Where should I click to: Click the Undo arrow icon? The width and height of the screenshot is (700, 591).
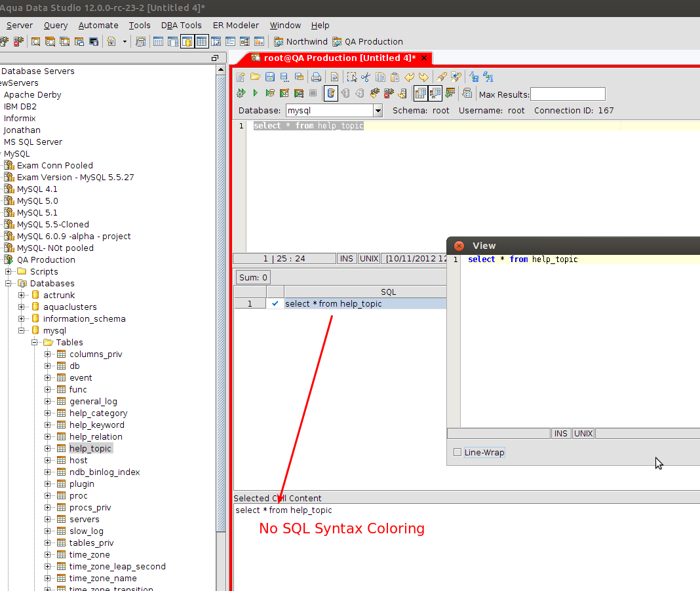(x=409, y=77)
